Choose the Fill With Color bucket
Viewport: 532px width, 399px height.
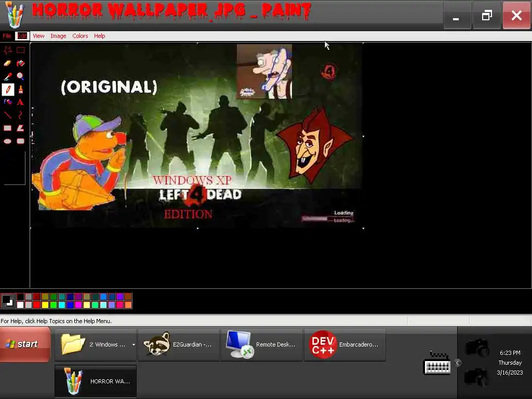(x=21, y=63)
